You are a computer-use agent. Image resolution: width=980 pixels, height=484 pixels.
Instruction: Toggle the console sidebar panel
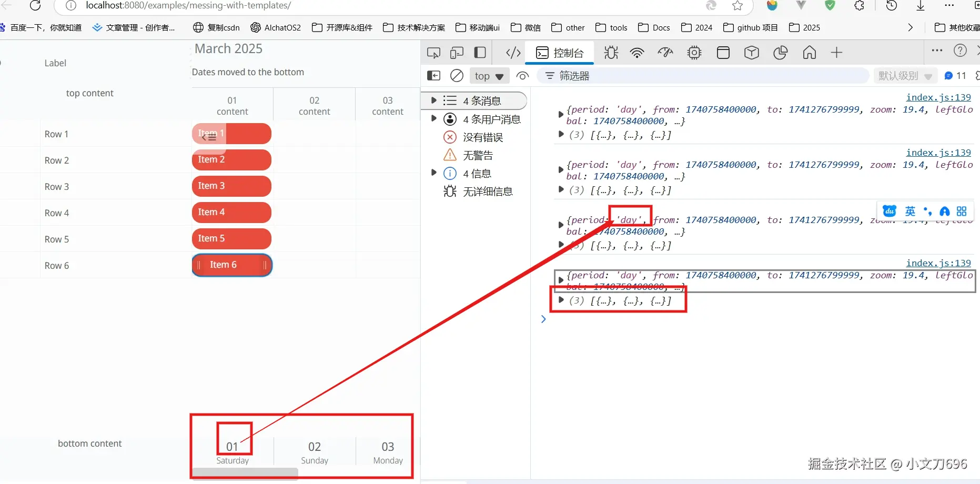click(433, 76)
